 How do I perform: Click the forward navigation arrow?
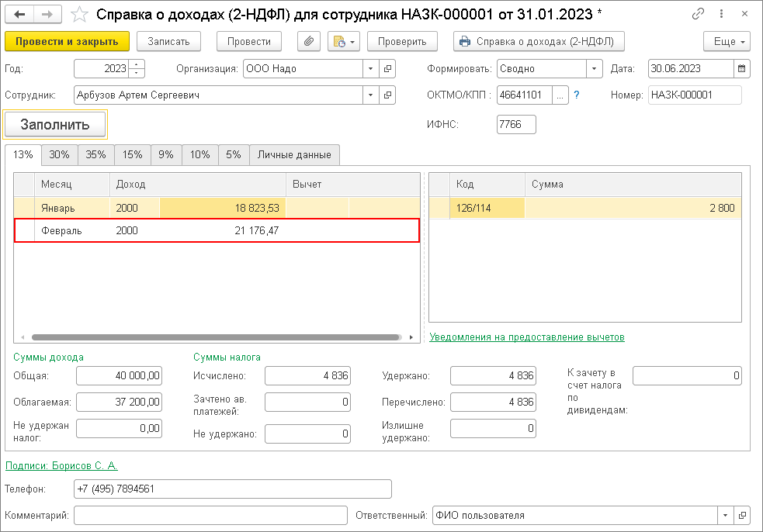pyautogui.click(x=47, y=14)
